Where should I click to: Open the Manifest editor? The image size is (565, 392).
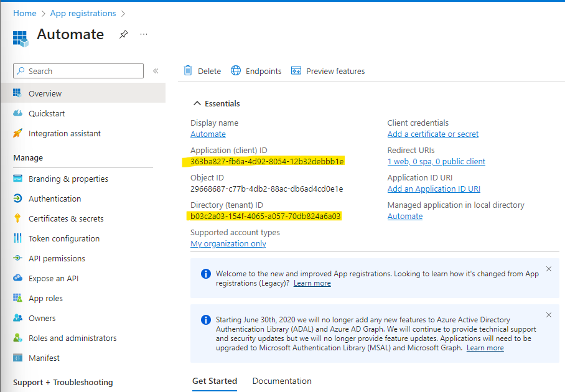tap(44, 358)
